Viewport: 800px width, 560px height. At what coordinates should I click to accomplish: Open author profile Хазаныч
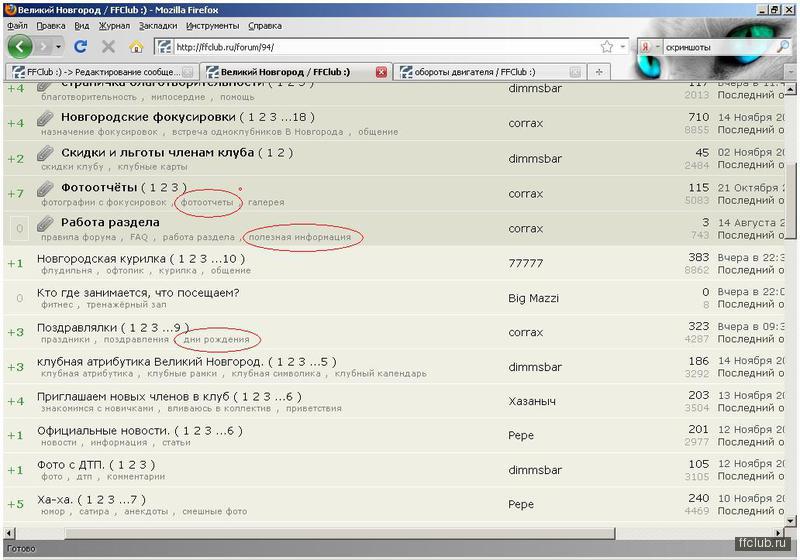[x=531, y=401]
